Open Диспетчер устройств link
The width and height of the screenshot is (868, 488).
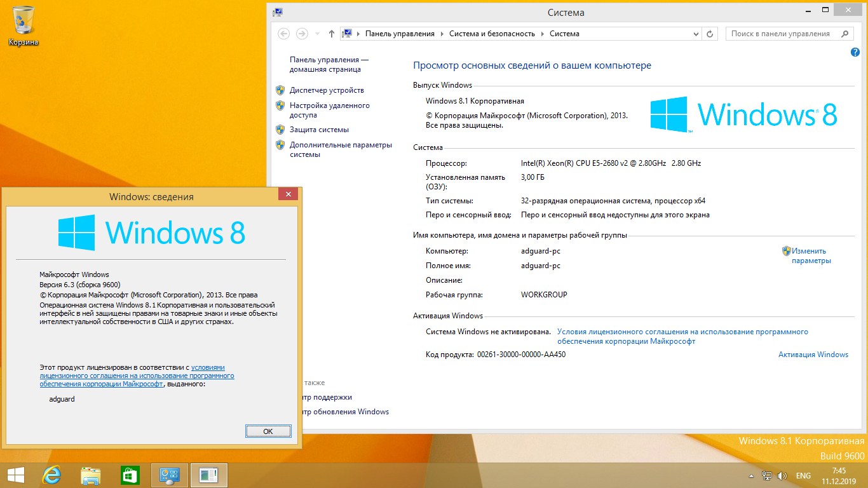coord(327,90)
